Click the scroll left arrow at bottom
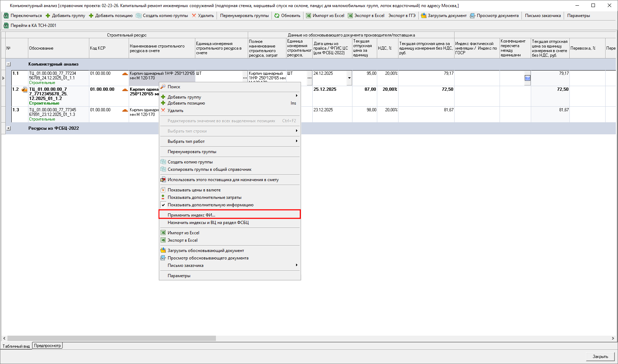Image resolution: width=618 pixels, height=364 pixels. coord(4,338)
